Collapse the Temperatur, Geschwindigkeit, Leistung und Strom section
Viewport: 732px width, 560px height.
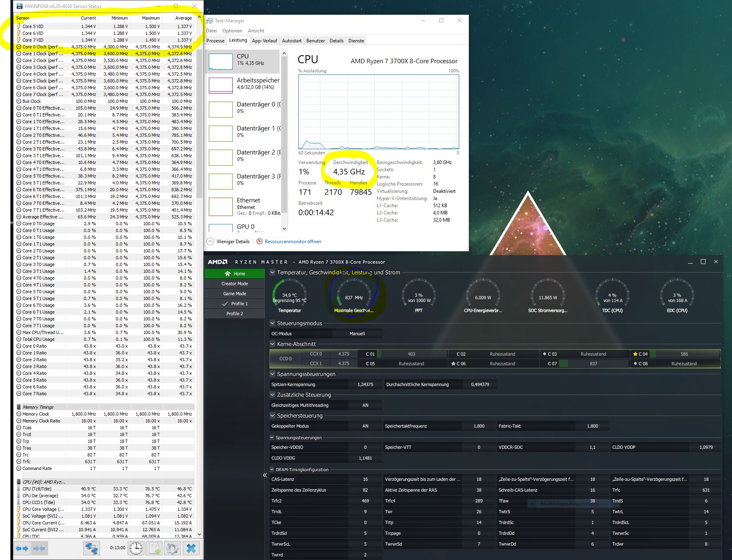pyautogui.click(x=272, y=272)
